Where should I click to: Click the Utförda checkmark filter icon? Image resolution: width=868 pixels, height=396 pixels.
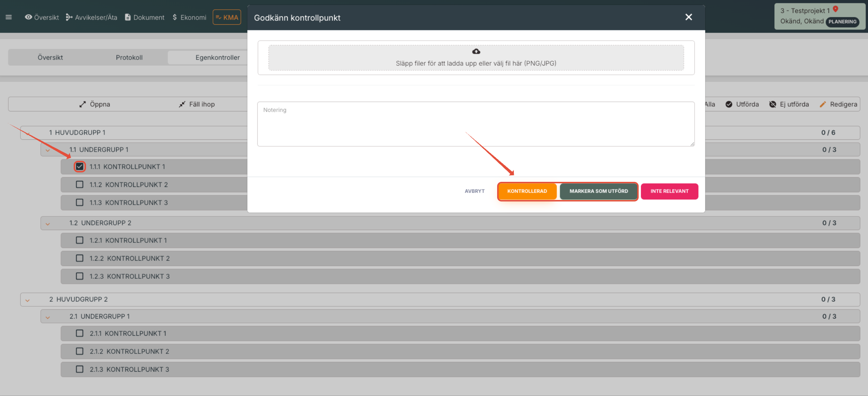[729, 104]
